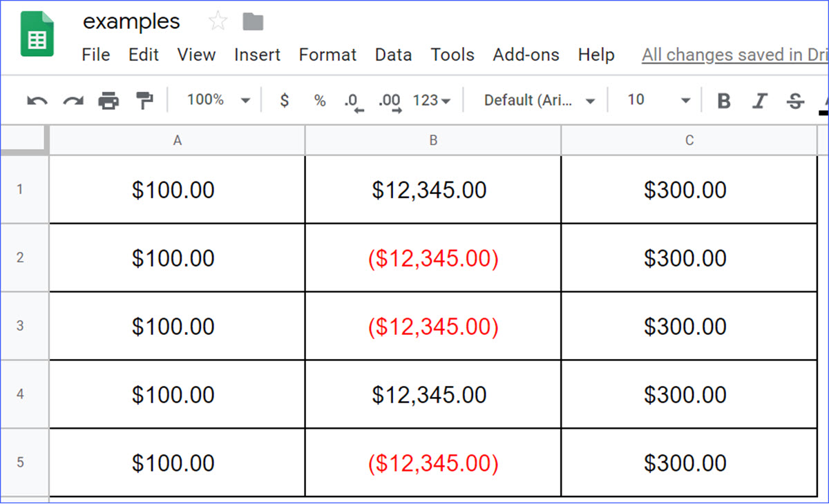The width and height of the screenshot is (829, 504).
Task: Toggle italic formatting
Action: (759, 99)
